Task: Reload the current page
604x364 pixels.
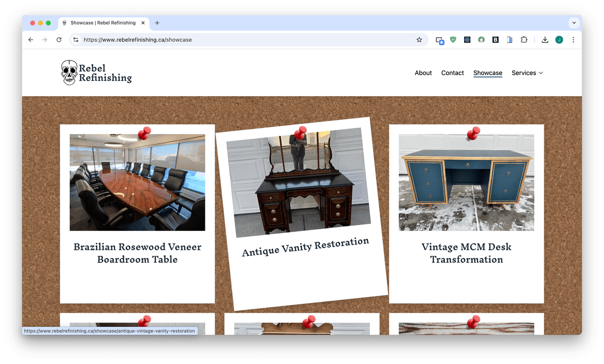Action: 59,40
